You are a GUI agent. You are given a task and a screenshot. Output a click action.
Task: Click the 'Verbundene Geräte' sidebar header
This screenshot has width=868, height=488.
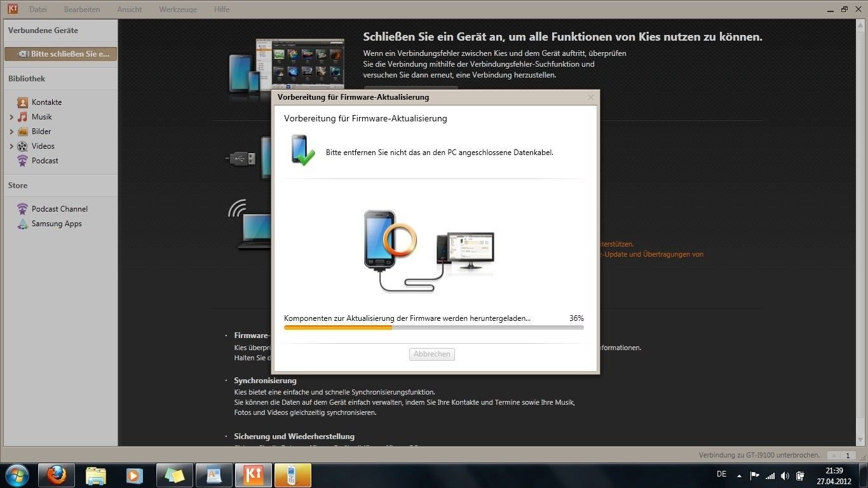(43, 30)
